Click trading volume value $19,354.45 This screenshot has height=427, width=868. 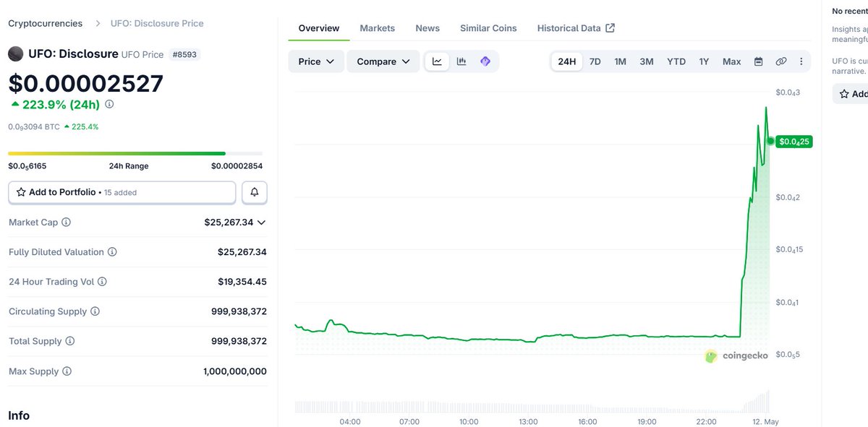tap(242, 282)
